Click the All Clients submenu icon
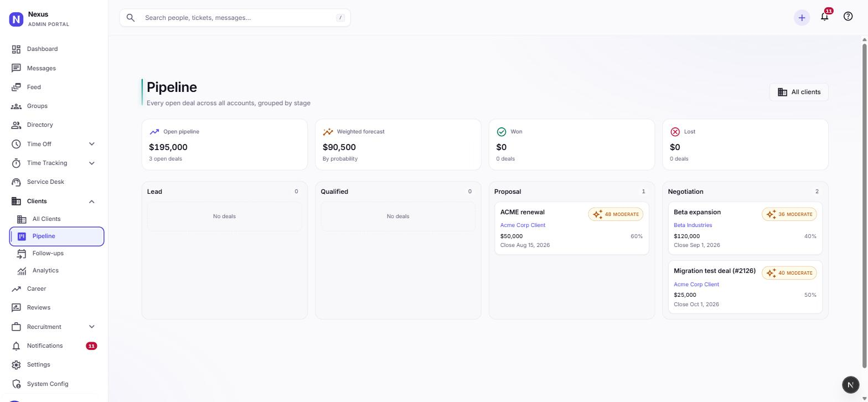Screen dimensions: 868x402 pos(22,219)
